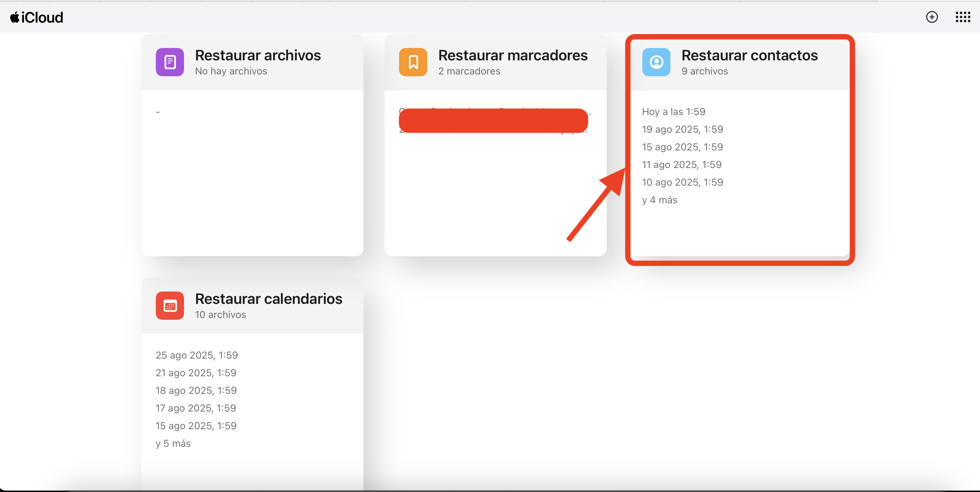Expand 'y 4 más' in contacts

click(x=659, y=200)
